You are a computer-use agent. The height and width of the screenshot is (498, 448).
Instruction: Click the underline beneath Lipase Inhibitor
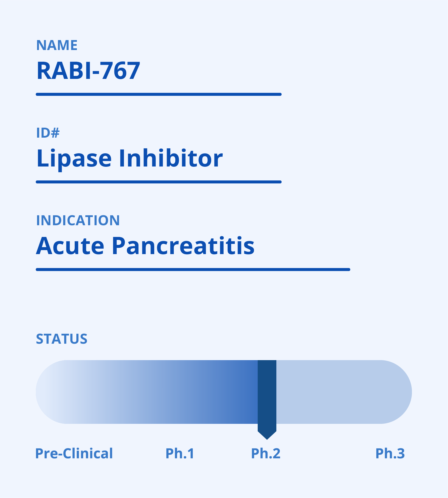159,182
